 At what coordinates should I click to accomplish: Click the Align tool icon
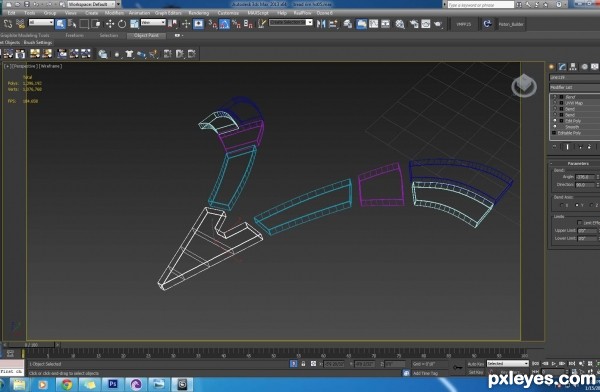(333, 24)
